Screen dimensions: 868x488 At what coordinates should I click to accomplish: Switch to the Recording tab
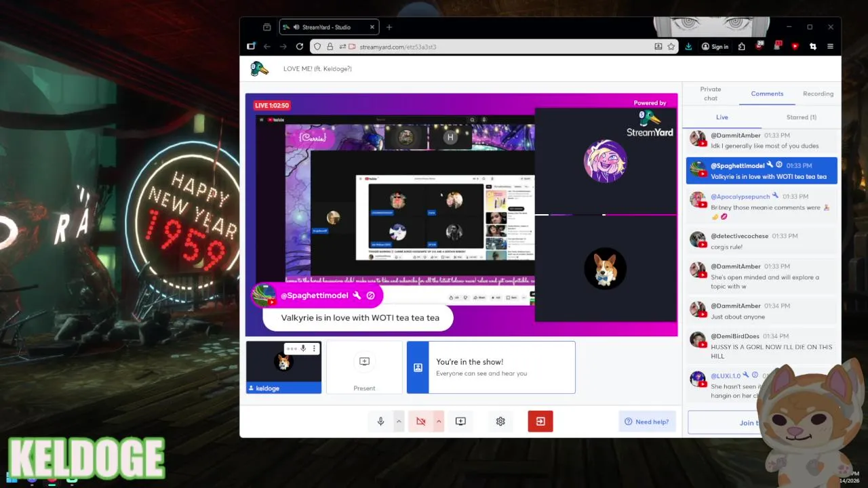pyautogui.click(x=818, y=94)
